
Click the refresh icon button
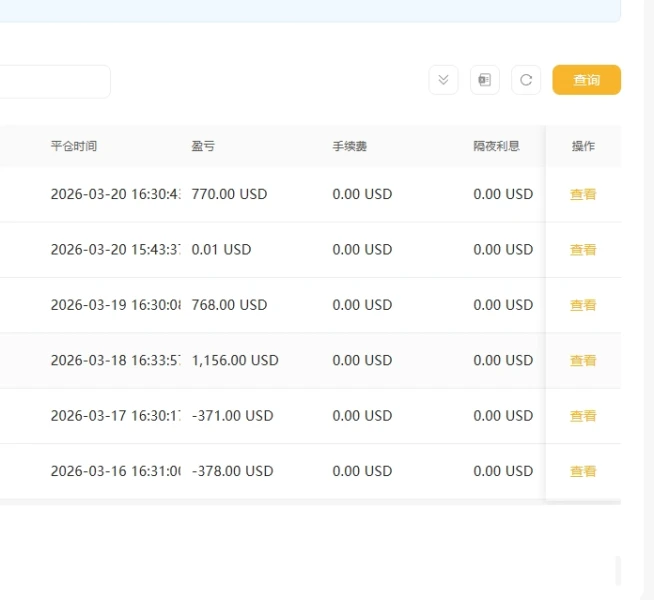pyautogui.click(x=526, y=80)
